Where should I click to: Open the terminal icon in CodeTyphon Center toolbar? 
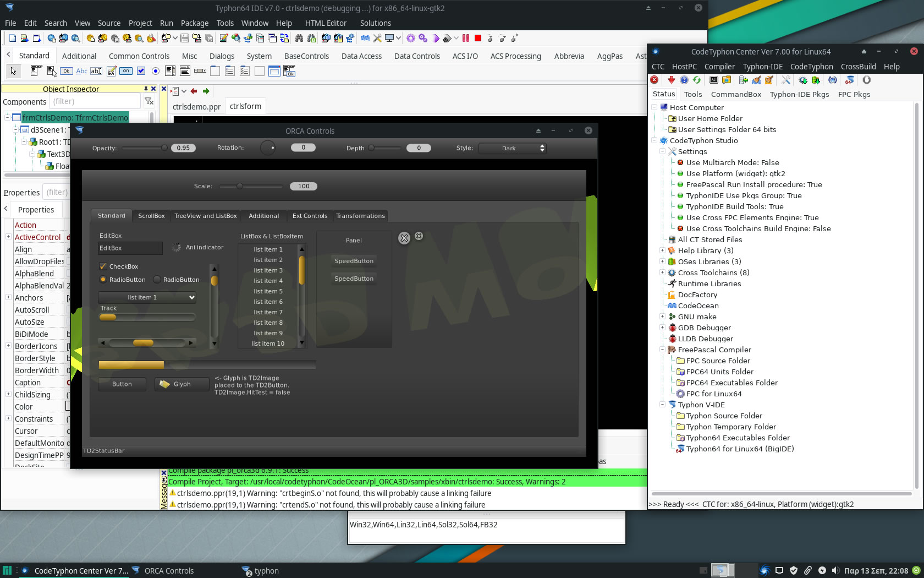(714, 80)
